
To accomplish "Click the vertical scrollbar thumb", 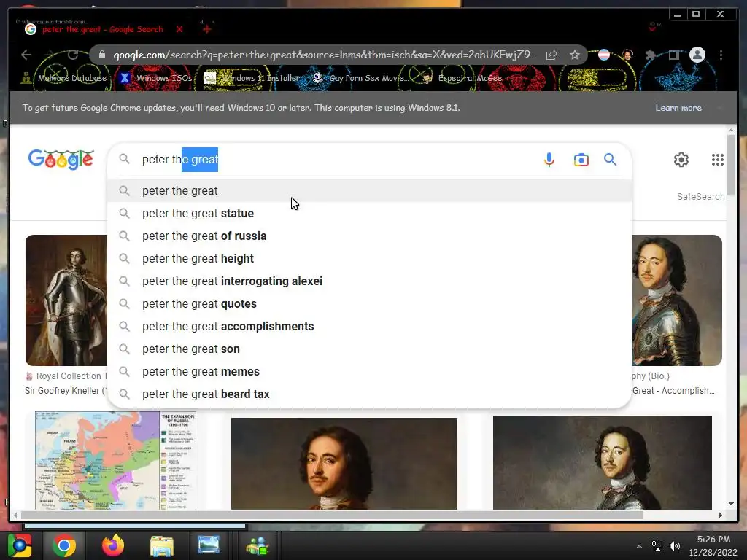I will tap(731, 164).
